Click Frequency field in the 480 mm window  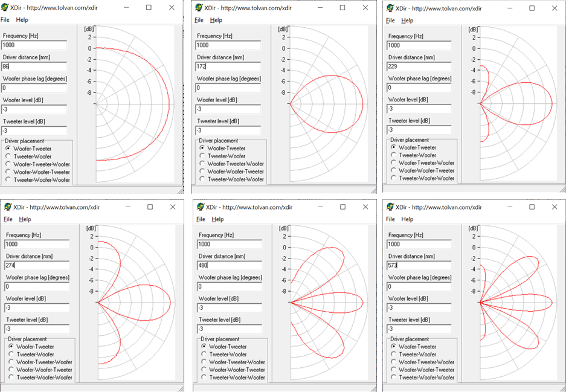click(230, 244)
